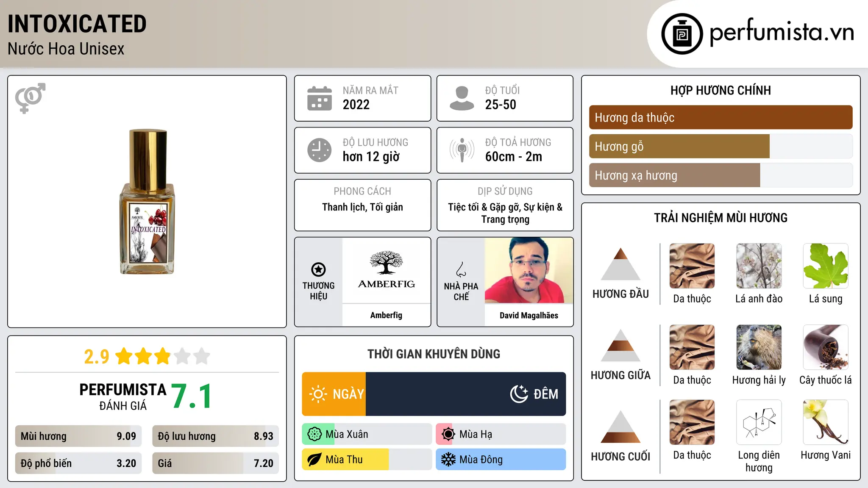This screenshot has width=868, height=488.
Task: Click the flower icon for Mùa Xuân
Action: tap(314, 434)
